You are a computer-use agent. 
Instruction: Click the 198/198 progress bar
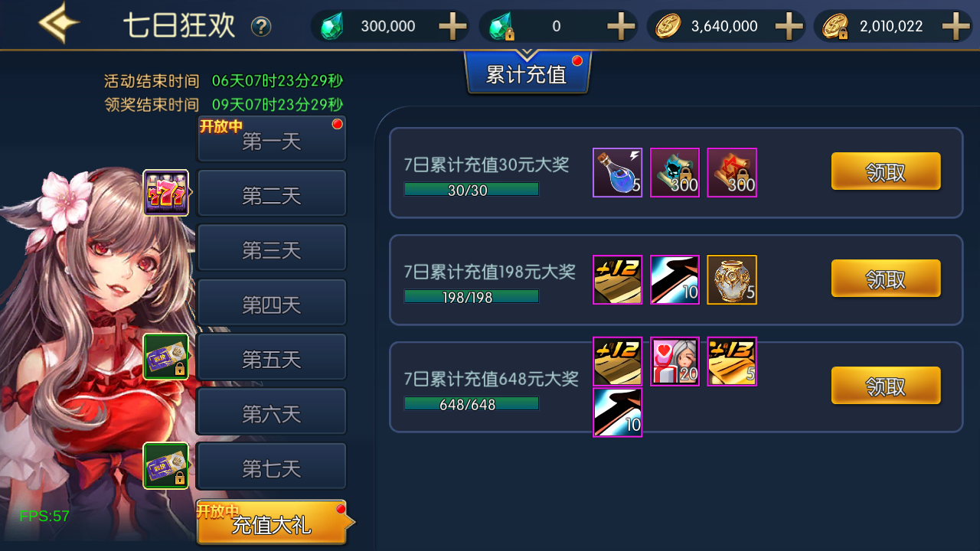[x=472, y=297]
